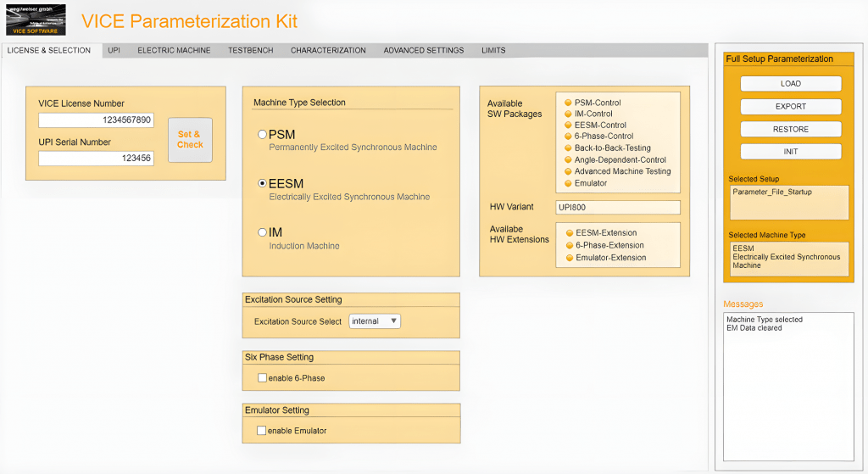Image resolution: width=868 pixels, height=474 pixels.
Task: Click the 'Six Phase Setting' heading
Action: (279, 357)
